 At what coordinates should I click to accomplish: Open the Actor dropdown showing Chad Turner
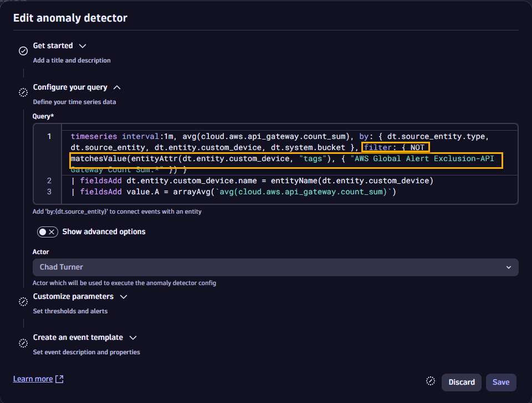pos(275,267)
